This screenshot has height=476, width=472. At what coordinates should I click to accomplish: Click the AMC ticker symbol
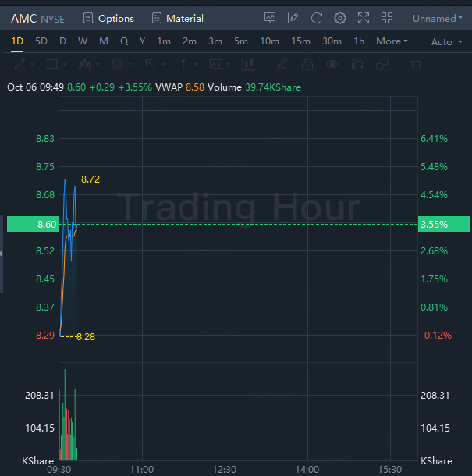point(24,19)
